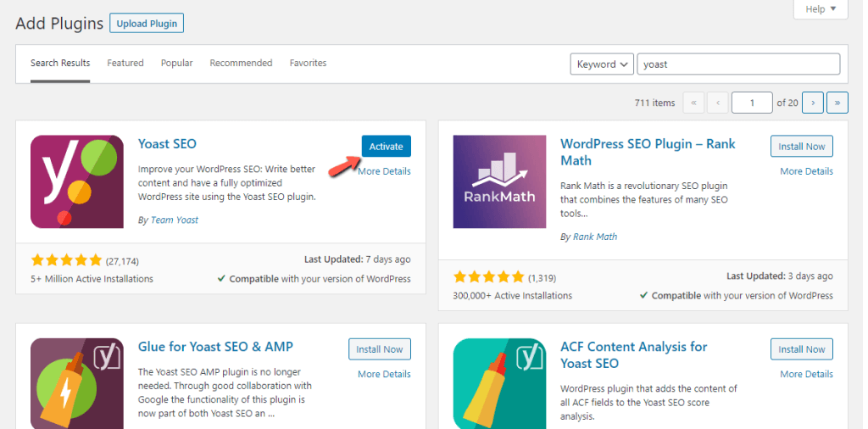This screenshot has width=868, height=429.
Task: Jump to the last results page
Action: point(837,103)
